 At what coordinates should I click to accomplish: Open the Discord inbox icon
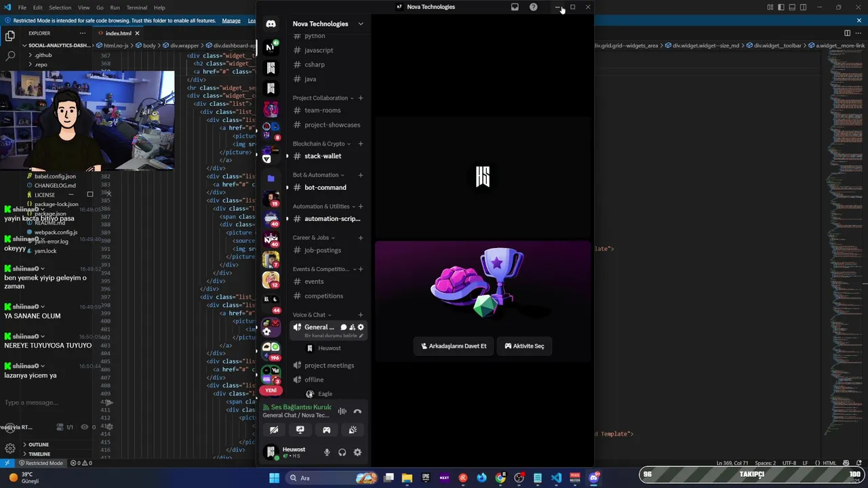(515, 7)
